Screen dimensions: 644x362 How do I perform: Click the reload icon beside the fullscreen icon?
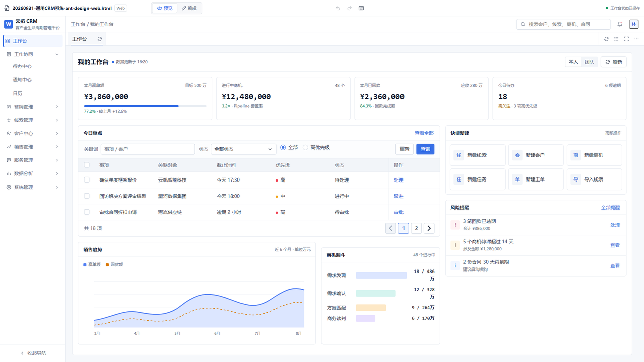pos(606,39)
